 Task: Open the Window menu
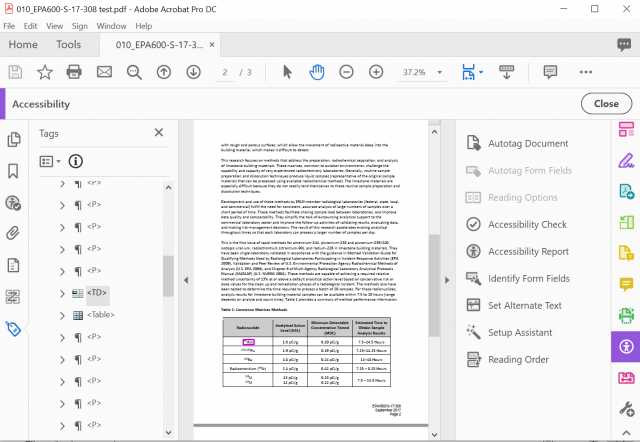click(x=111, y=25)
